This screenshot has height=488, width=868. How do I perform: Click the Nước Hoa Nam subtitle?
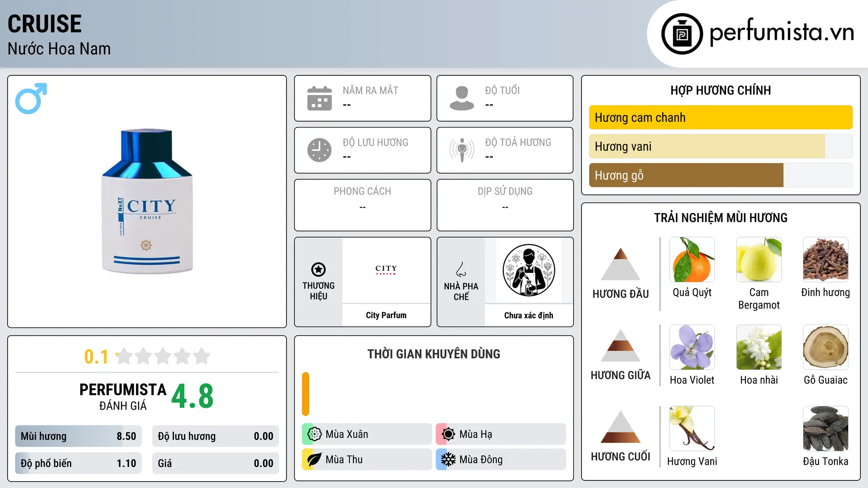(59, 49)
